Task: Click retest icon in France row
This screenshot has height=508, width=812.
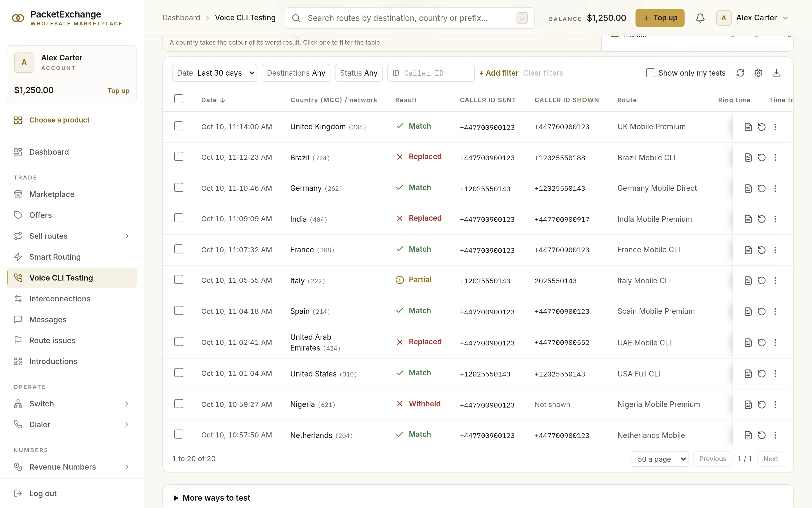Action: point(762,250)
